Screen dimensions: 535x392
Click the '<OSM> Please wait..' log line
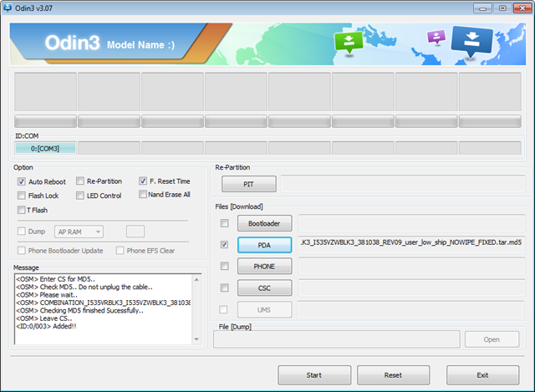pyautogui.click(x=47, y=295)
